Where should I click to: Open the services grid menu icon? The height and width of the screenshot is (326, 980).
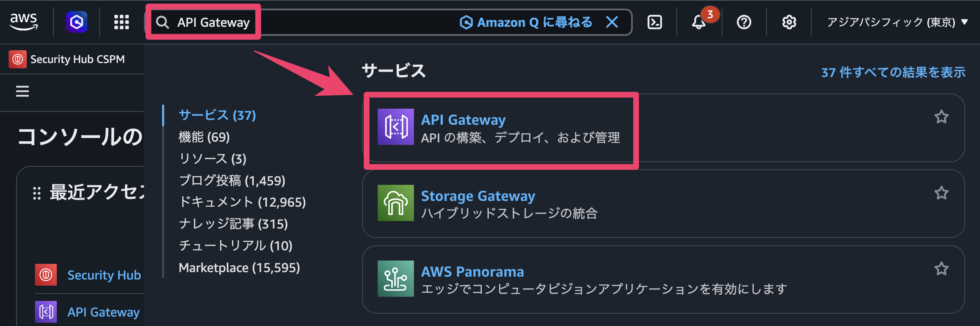(121, 22)
